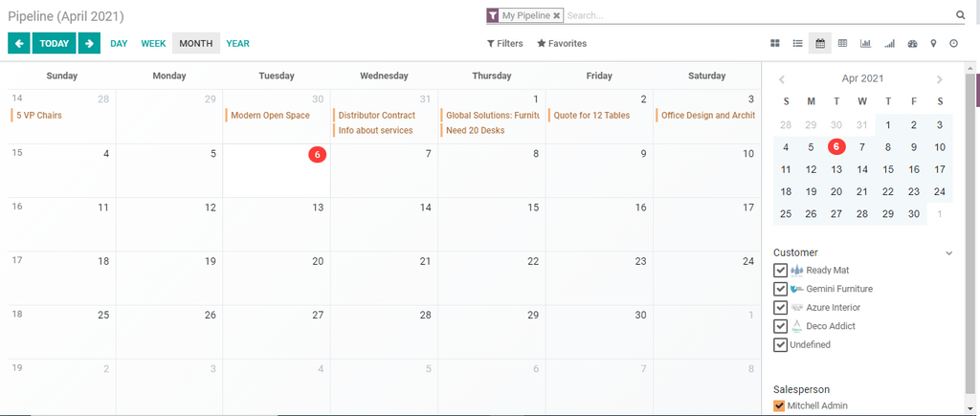This screenshot has height=416, width=980.
Task: Switch calendar to WEEK view
Action: tap(153, 43)
